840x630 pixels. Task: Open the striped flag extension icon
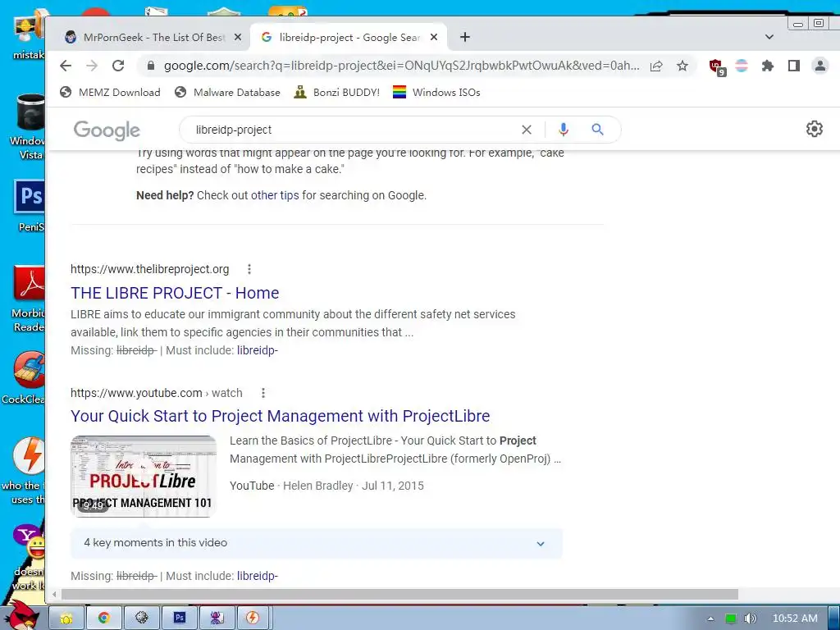[742, 66]
